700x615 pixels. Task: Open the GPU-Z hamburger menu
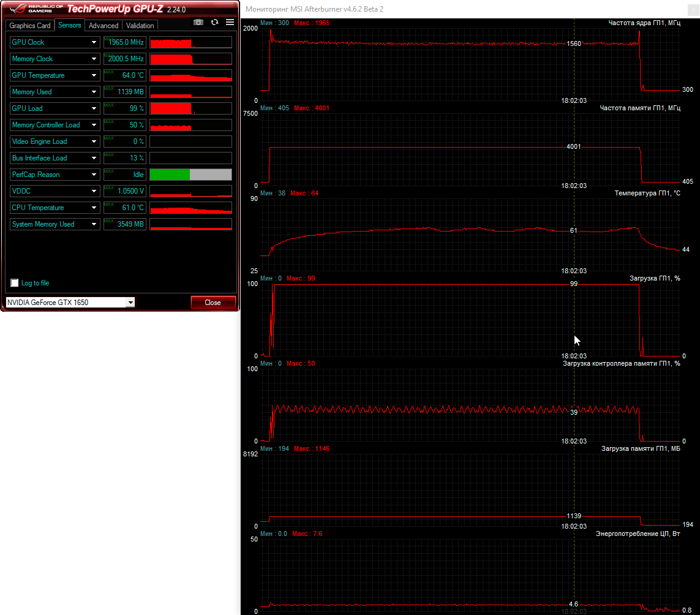coord(230,22)
